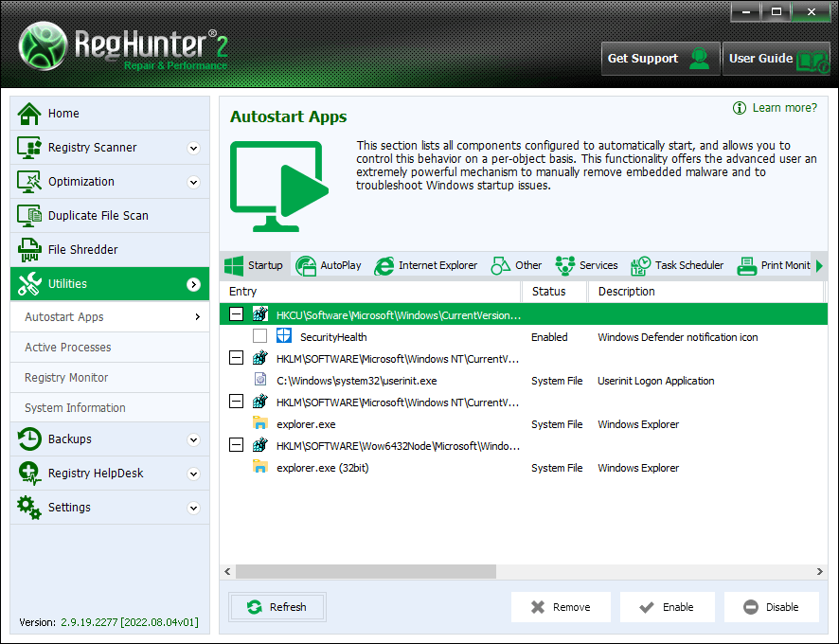This screenshot has width=839, height=644.
Task: Expand the Optimization submenu arrow
Action: tap(193, 182)
